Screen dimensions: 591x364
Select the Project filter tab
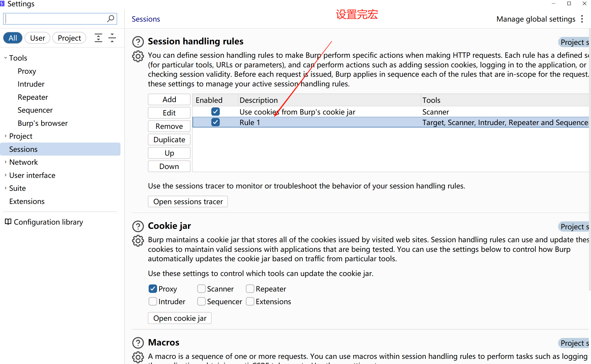click(x=69, y=38)
